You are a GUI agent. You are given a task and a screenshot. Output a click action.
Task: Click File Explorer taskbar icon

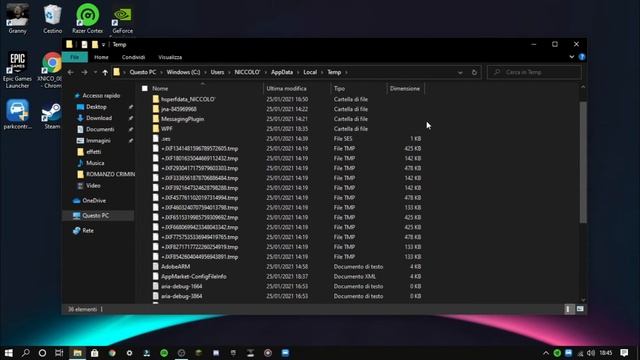point(77,353)
